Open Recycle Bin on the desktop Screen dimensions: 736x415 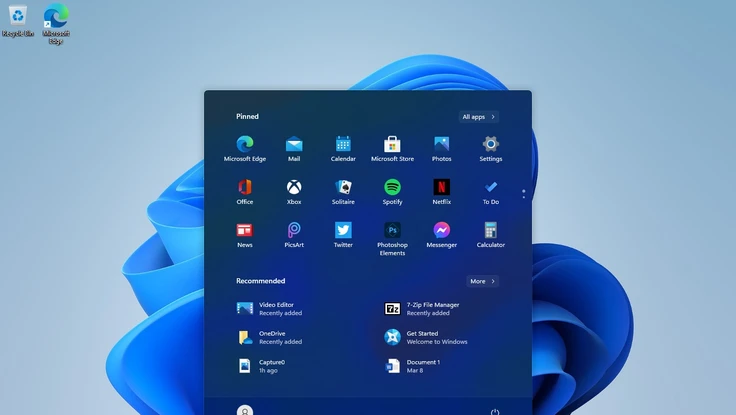pyautogui.click(x=18, y=21)
